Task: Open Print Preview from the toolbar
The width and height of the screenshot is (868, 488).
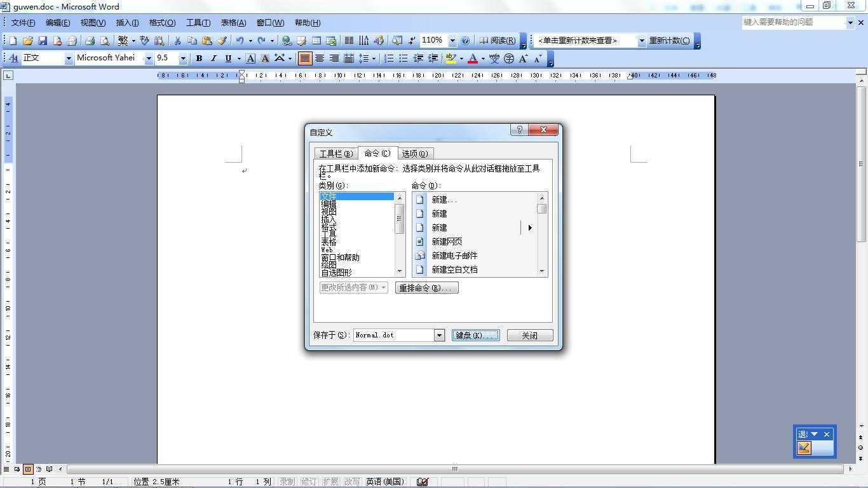Action: pyautogui.click(x=105, y=41)
